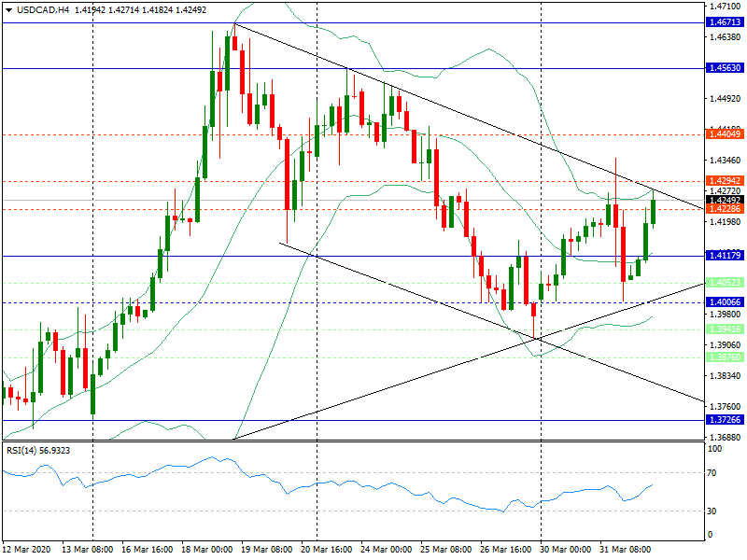Open the USDCAD chart menu triangle
747x560 pixels.
click(x=8, y=10)
